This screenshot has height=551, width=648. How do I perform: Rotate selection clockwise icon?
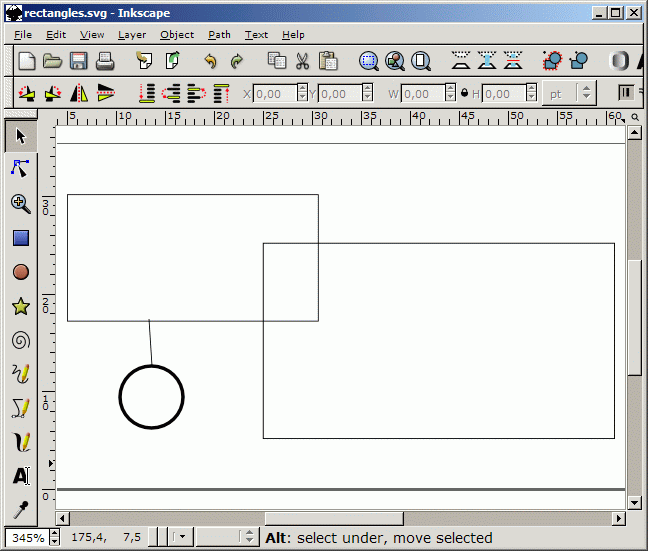pos(53,93)
